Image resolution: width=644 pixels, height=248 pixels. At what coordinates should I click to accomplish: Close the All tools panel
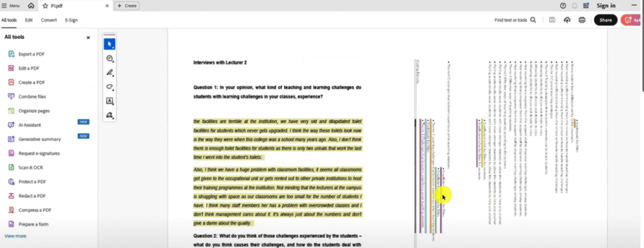tap(88, 37)
